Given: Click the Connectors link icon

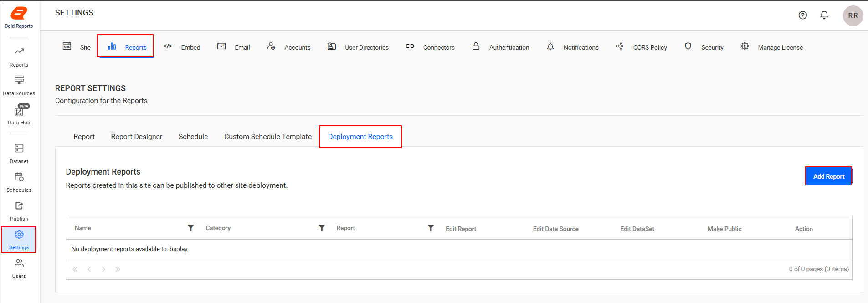Looking at the screenshot, I should tap(410, 46).
